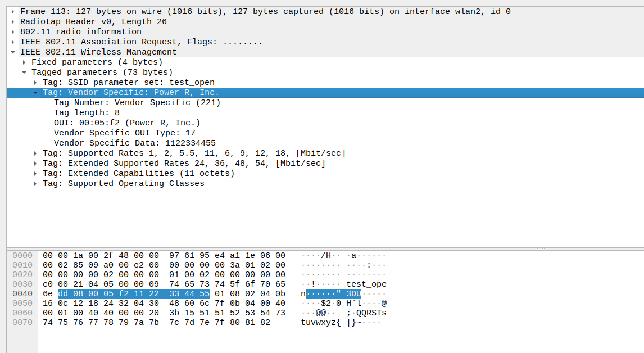Select the OUI: 00:05:f2 field

[127, 123]
